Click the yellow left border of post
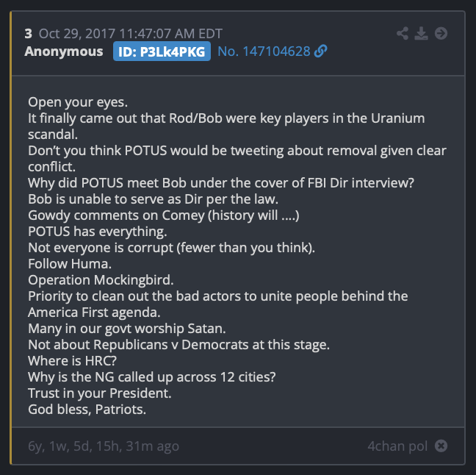The width and height of the screenshot is (476, 475). [11, 238]
